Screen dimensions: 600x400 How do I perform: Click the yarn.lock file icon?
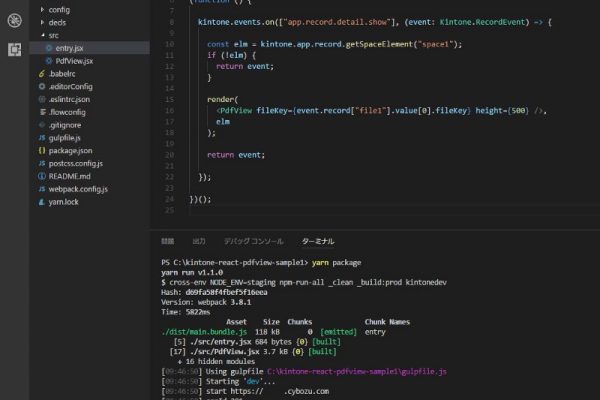41,201
